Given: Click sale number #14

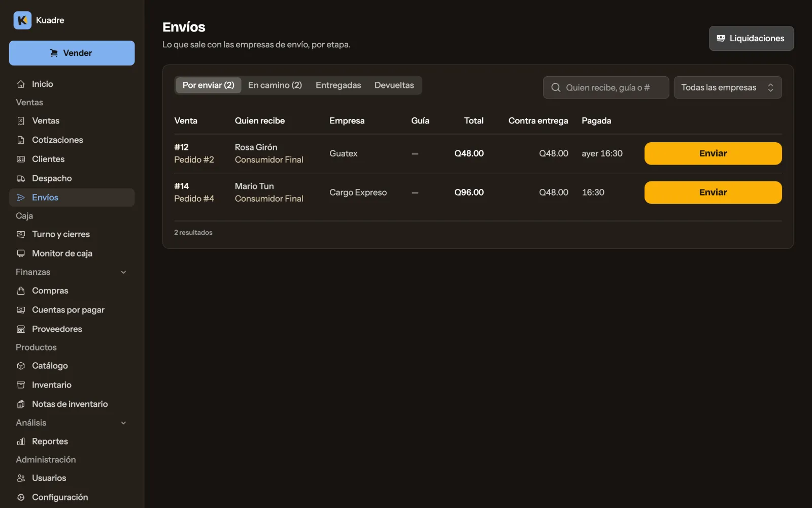Looking at the screenshot, I should pos(181,186).
